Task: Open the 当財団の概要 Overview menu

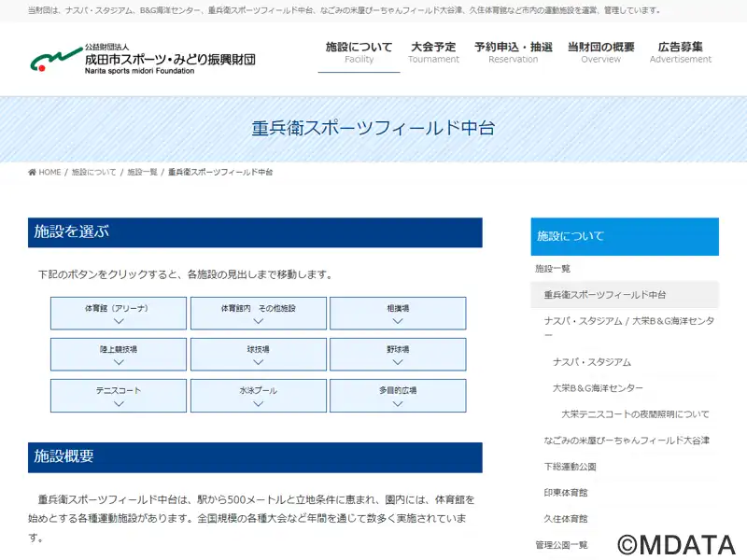Action: click(x=600, y=52)
